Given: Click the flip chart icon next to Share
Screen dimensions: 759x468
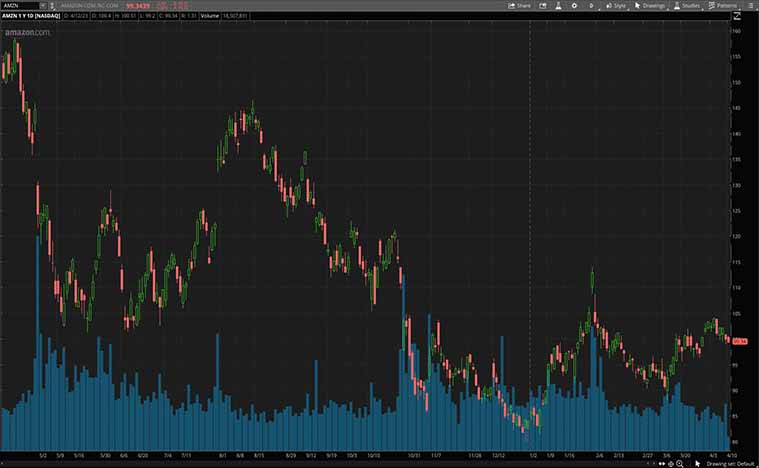Looking at the screenshot, I should pos(543,6).
